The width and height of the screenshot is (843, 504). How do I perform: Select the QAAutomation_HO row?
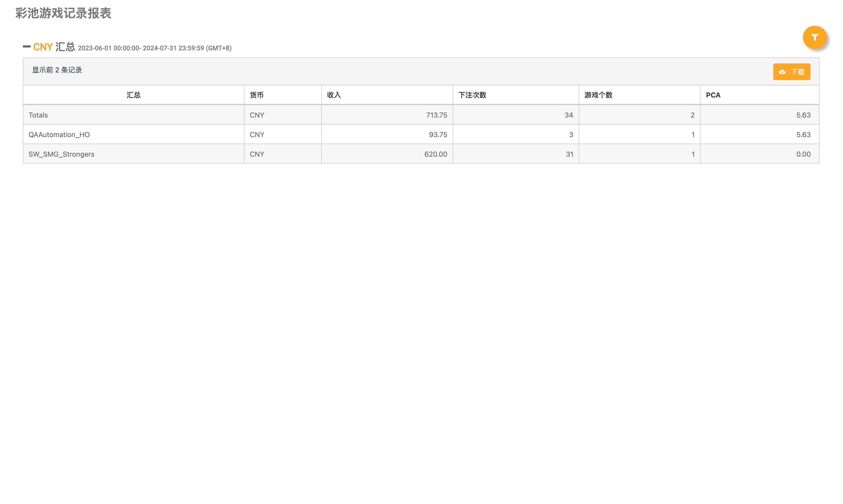pos(59,135)
